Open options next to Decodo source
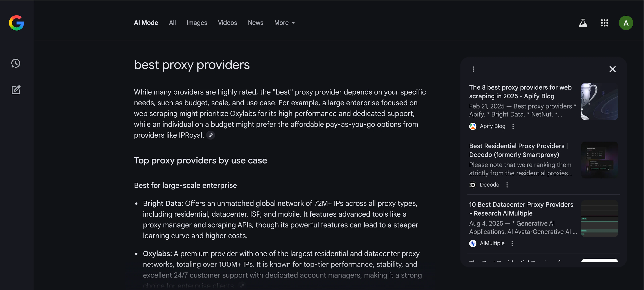Screen dimensions: 644x290 (507, 185)
